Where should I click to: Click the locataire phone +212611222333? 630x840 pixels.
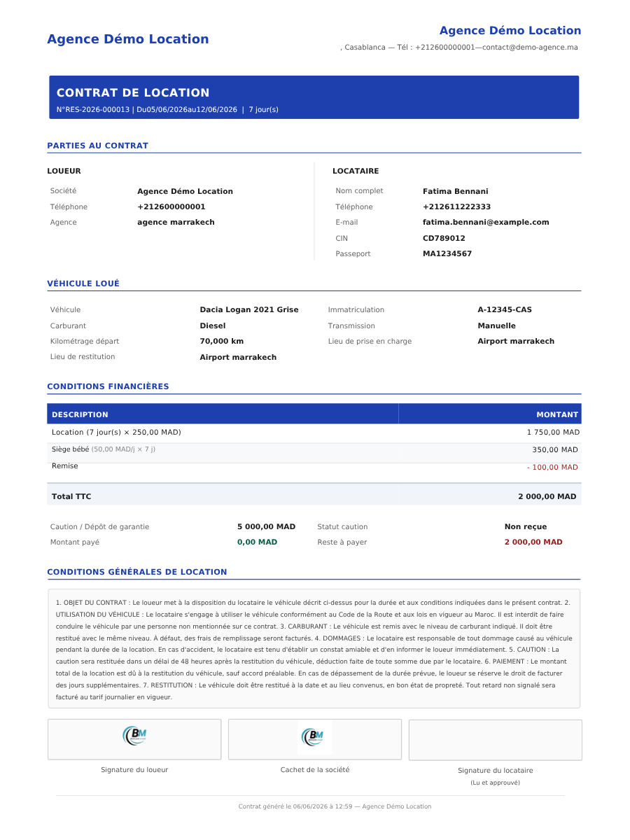[456, 206]
